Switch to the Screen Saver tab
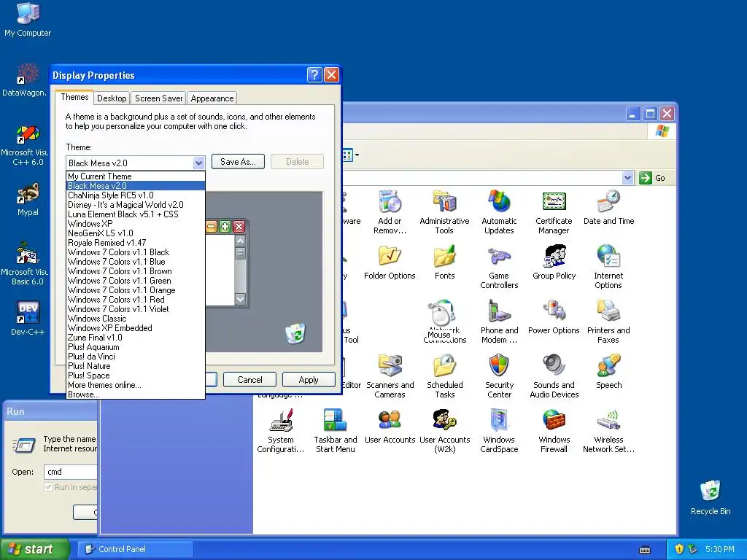The width and height of the screenshot is (747, 560). [158, 98]
